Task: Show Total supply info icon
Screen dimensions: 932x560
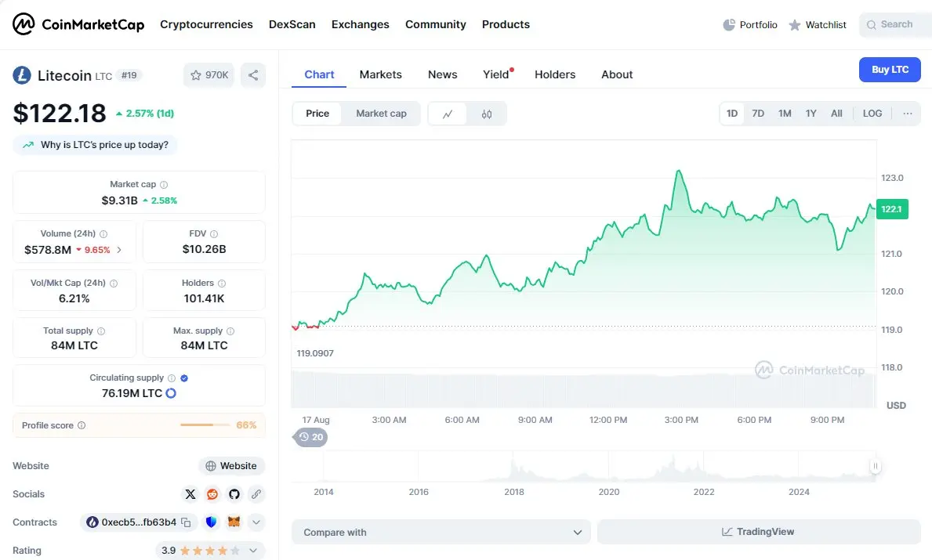Action: point(101,331)
